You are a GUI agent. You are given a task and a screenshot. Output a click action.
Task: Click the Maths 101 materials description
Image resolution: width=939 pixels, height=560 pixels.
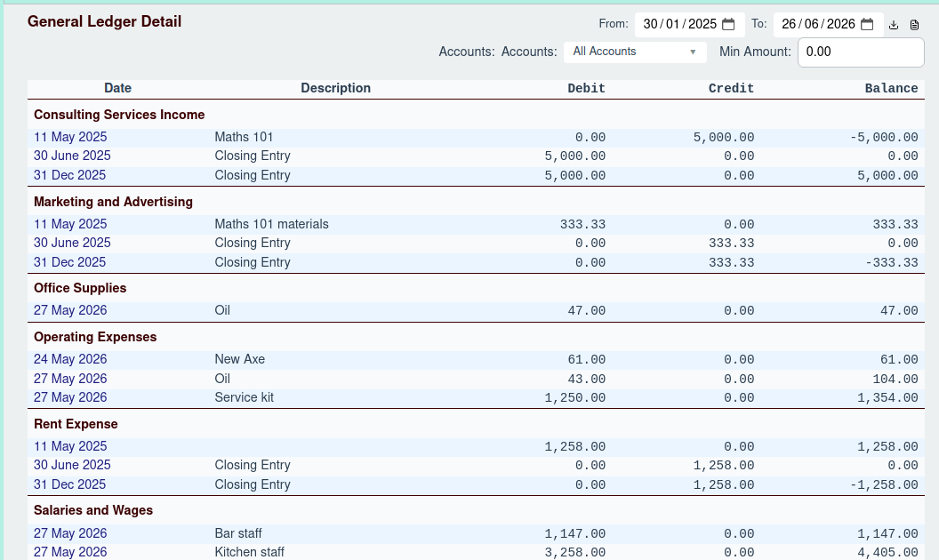pyautogui.click(x=271, y=224)
